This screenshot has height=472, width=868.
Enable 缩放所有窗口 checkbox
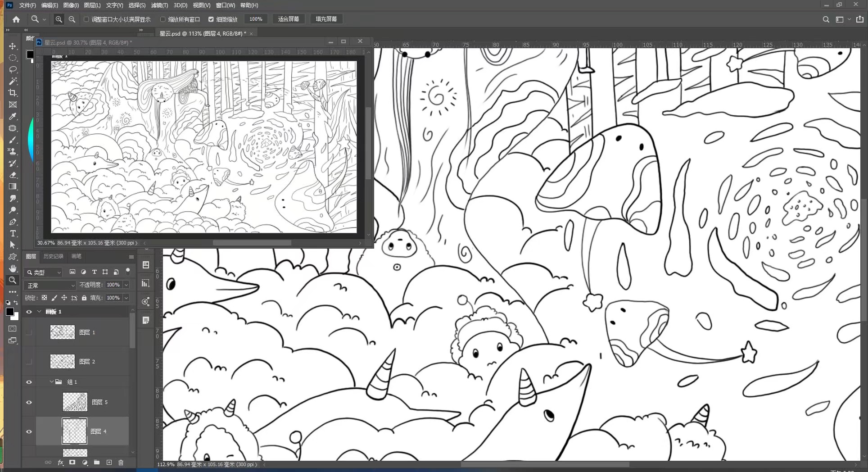pos(163,19)
